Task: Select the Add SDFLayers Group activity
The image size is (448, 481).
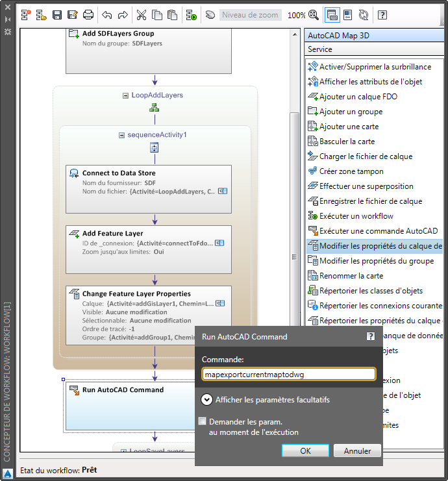Action: [149, 51]
